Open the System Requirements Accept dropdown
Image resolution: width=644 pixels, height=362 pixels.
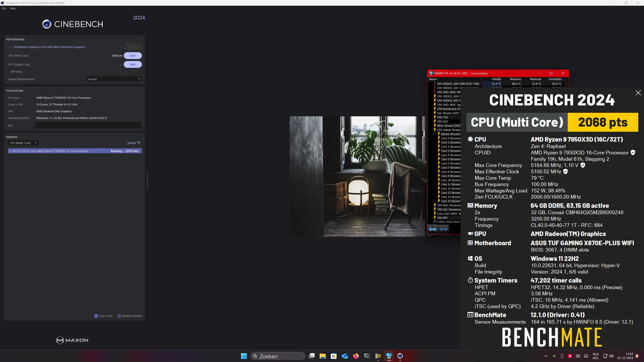(x=114, y=79)
